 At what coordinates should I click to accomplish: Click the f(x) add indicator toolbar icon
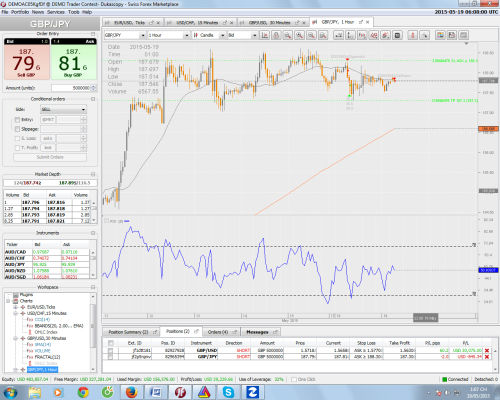(362, 35)
